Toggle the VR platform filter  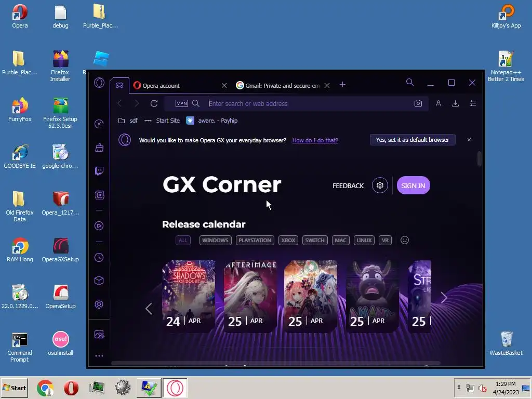click(385, 240)
